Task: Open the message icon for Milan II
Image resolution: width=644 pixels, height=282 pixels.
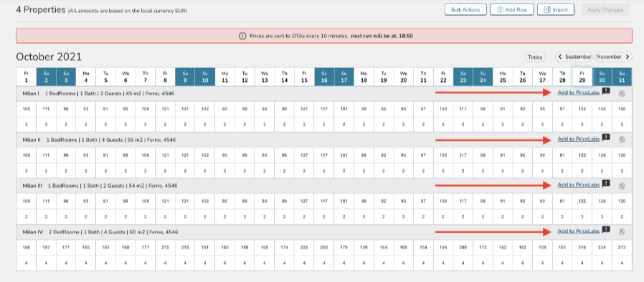Action: (x=606, y=138)
